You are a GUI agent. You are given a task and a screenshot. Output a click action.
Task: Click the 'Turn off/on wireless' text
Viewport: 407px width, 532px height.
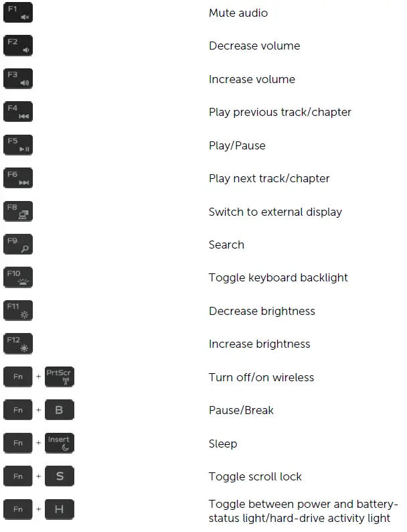pos(261,377)
